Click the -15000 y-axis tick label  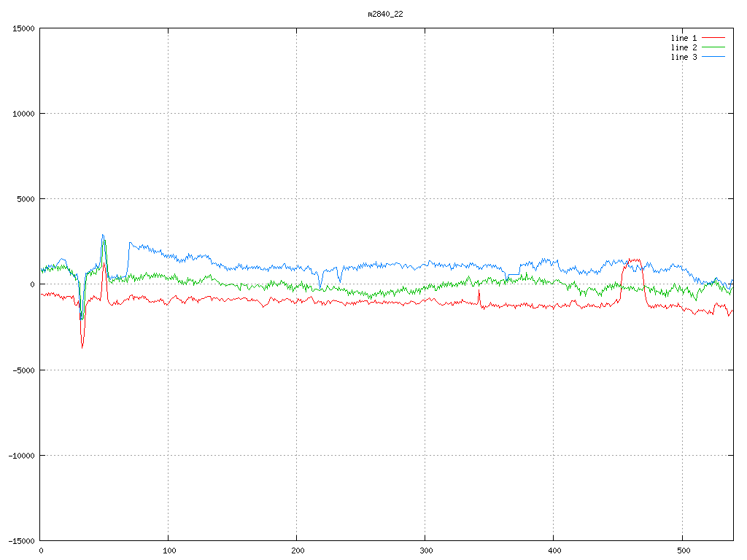(x=21, y=540)
